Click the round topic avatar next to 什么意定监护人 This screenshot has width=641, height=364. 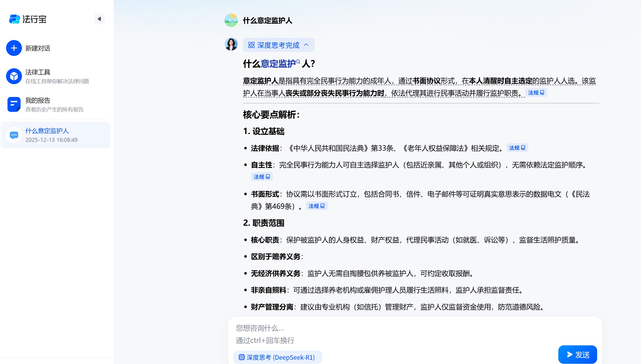coord(231,20)
